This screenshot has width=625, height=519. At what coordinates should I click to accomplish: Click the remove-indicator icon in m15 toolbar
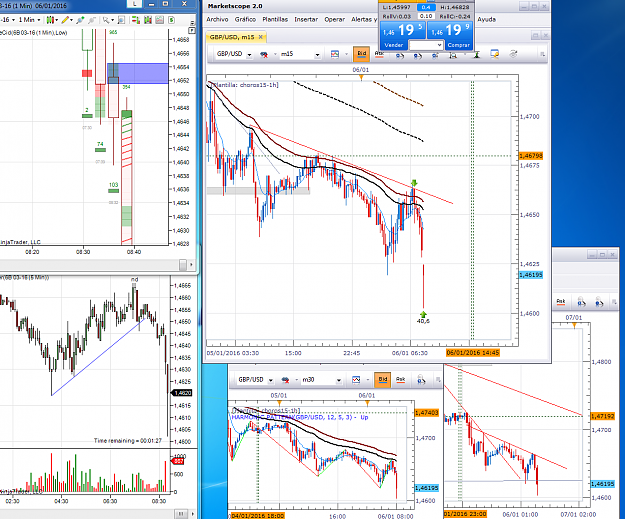pos(263,55)
